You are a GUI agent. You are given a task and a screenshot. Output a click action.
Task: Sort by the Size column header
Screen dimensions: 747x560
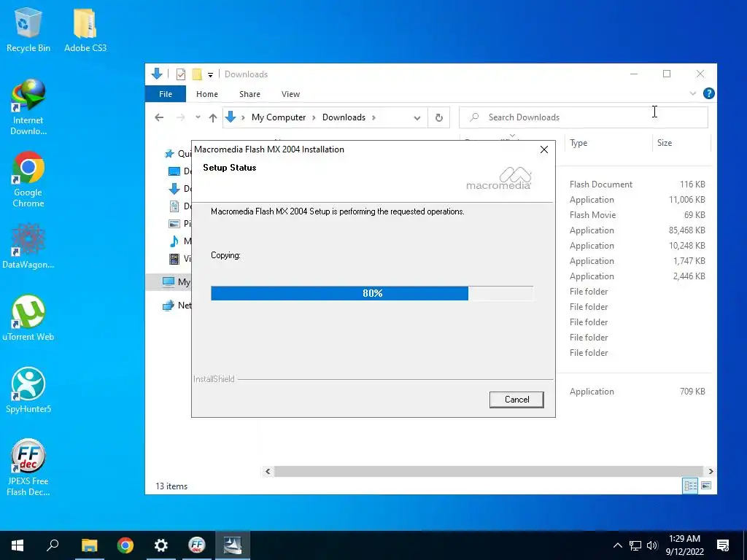point(664,143)
